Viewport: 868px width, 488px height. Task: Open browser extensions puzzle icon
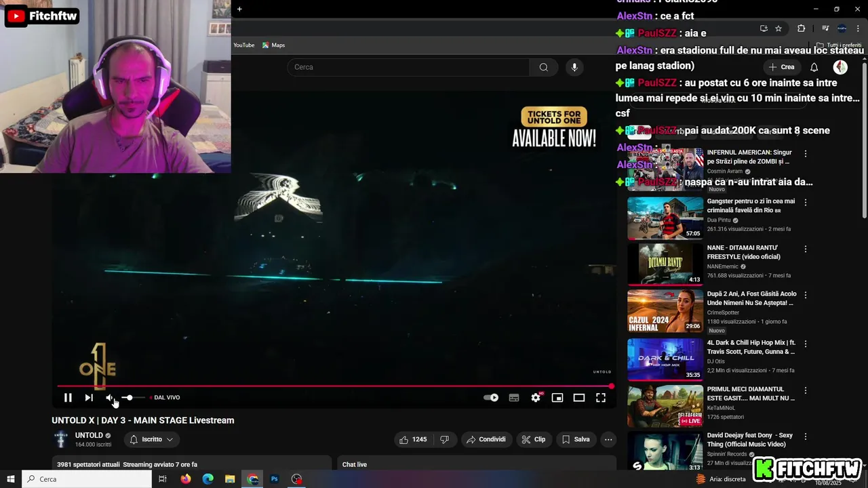click(x=802, y=28)
